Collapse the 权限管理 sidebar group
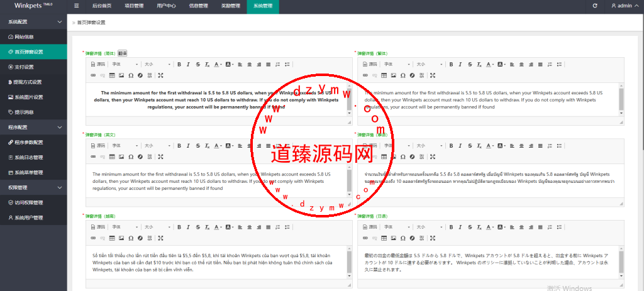644x291 pixels. pyautogui.click(x=33, y=187)
